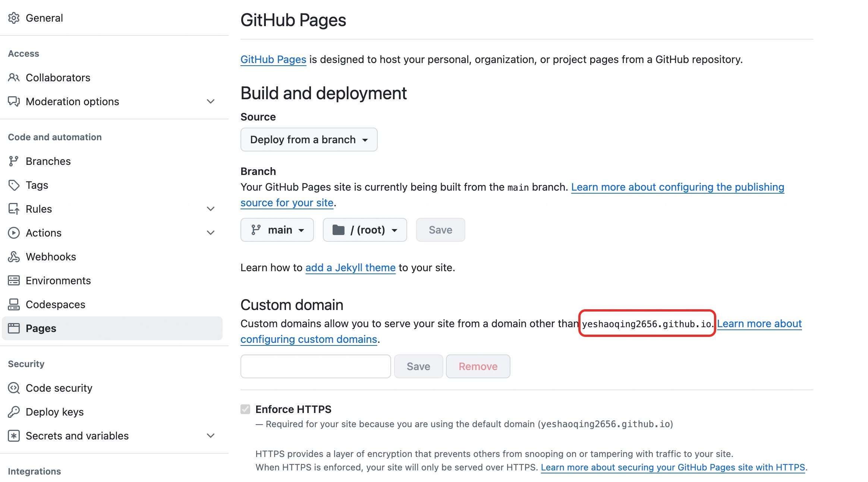Open Code security settings
The height and width of the screenshot is (482, 868).
pyautogui.click(x=112, y=388)
